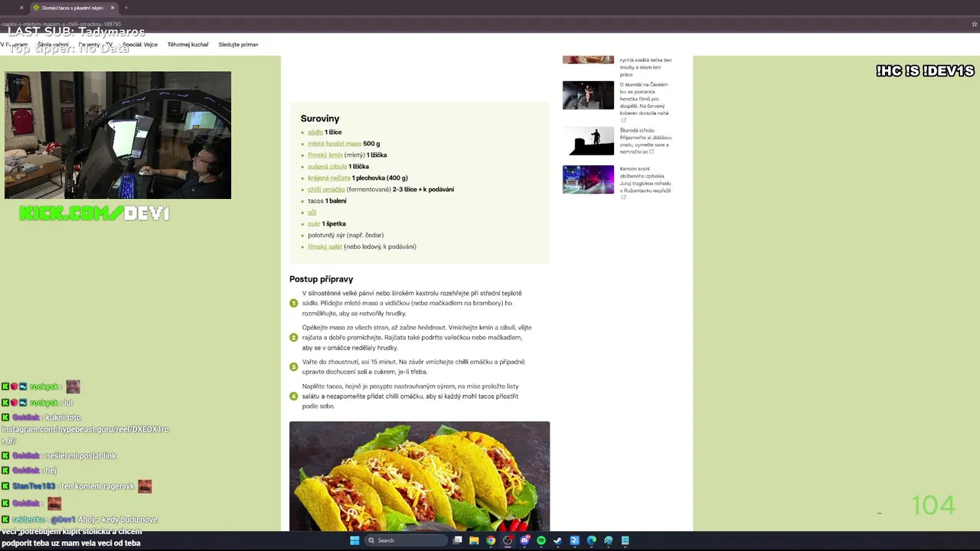This screenshot has height=551, width=980.
Task: Open the Speciál: Vejce menu item
Action: pos(140,44)
